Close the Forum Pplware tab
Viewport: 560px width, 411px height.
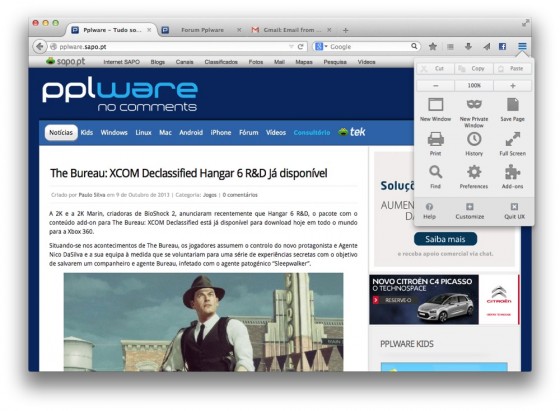tap(239, 30)
